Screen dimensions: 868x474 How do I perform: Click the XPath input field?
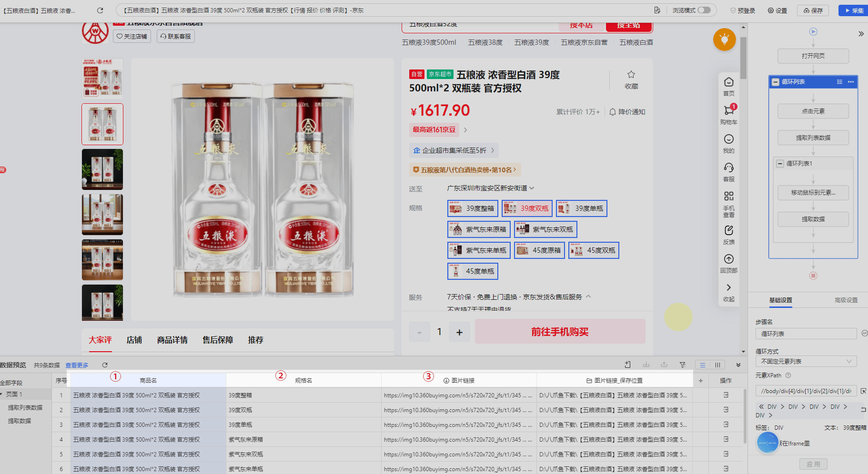806,391
